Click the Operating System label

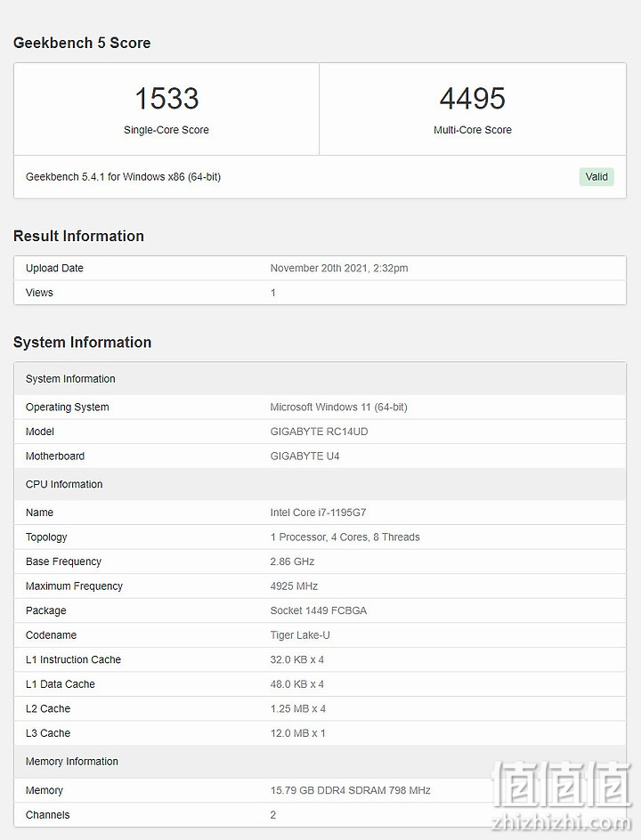67,408
